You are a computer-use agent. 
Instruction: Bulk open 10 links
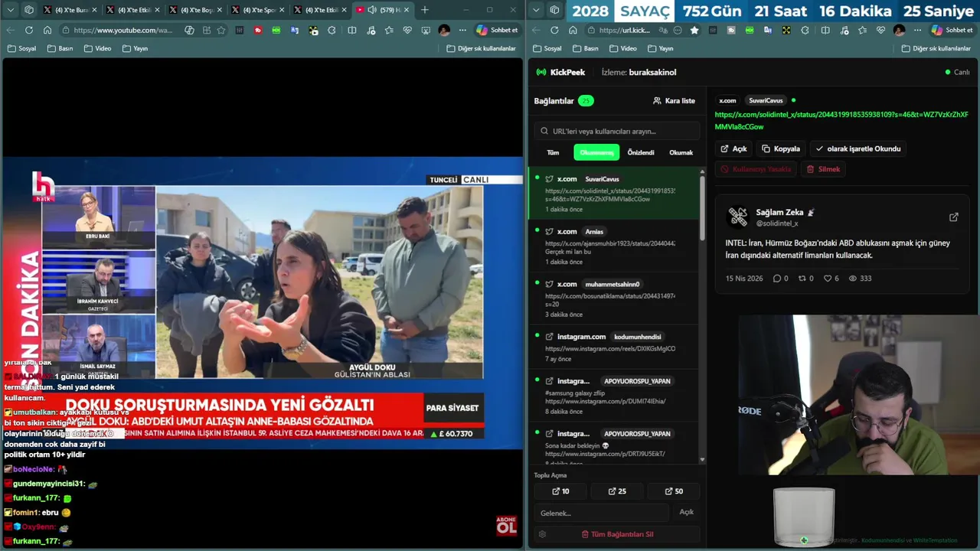[x=561, y=491]
